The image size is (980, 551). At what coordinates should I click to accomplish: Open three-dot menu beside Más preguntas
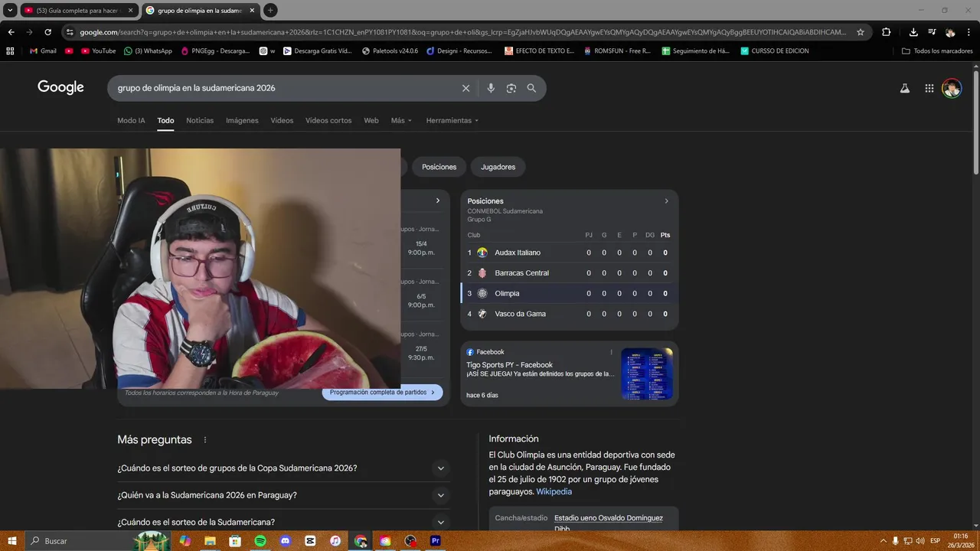click(x=205, y=440)
